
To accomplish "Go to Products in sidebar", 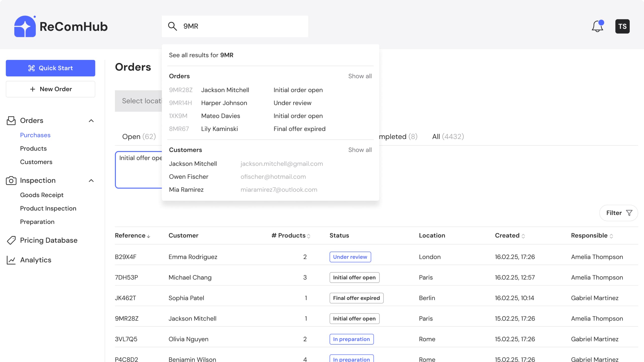I will coord(33,149).
